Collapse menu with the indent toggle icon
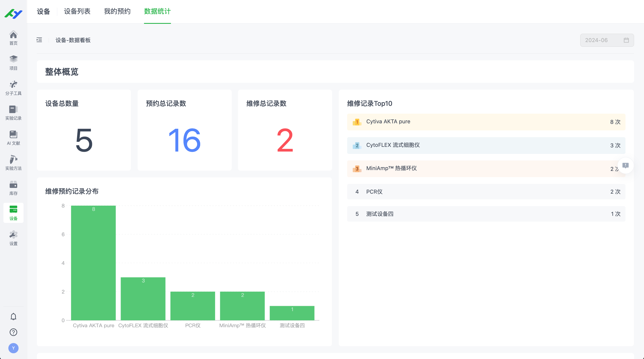Image resolution: width=644 pixels, height=359 pixels. point(39,40)
